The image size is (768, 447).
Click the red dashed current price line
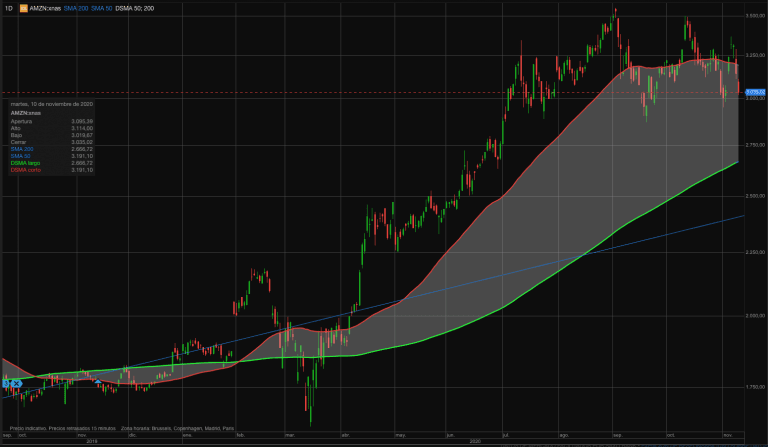point(400,92)
